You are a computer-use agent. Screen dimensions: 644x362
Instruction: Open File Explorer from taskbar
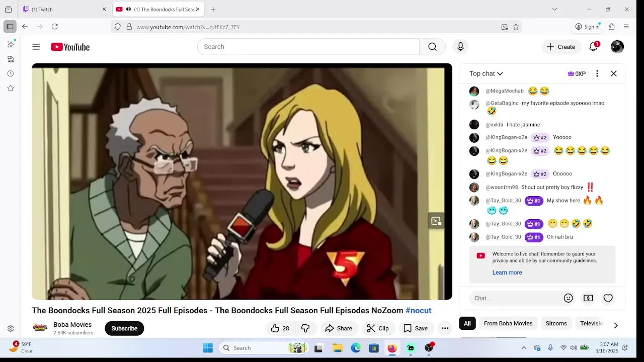pos(338,348)
